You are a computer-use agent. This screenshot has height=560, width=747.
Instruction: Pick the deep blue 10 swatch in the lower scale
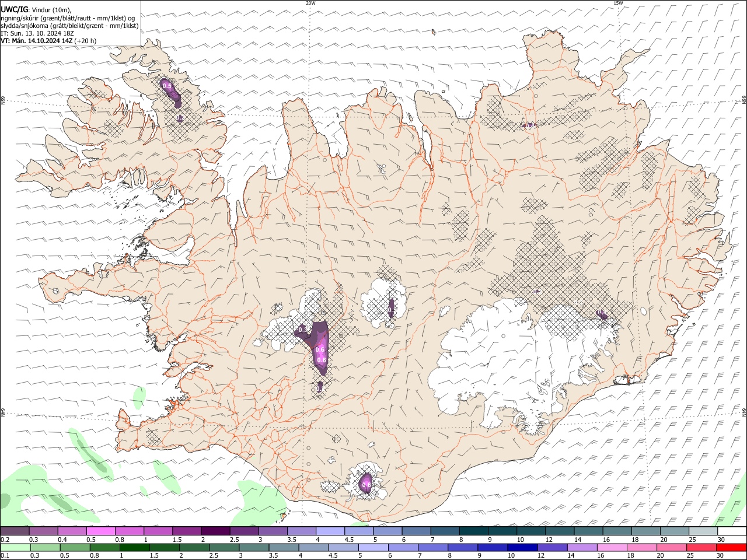(x=522, y=547)
